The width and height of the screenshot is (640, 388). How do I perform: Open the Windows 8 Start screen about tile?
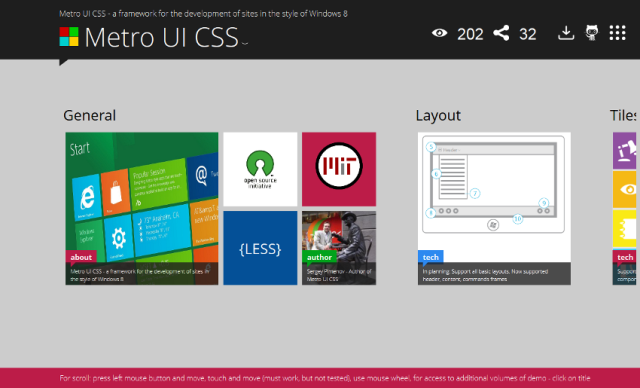pos(142,208)
